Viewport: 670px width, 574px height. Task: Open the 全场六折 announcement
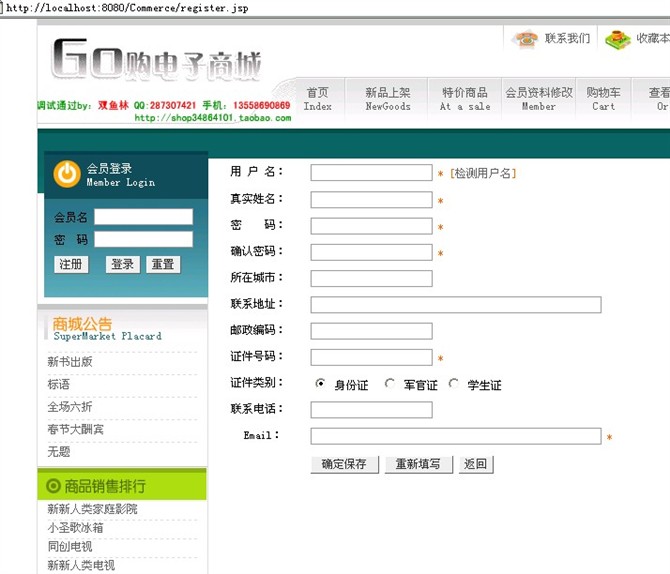click(70, 407)
